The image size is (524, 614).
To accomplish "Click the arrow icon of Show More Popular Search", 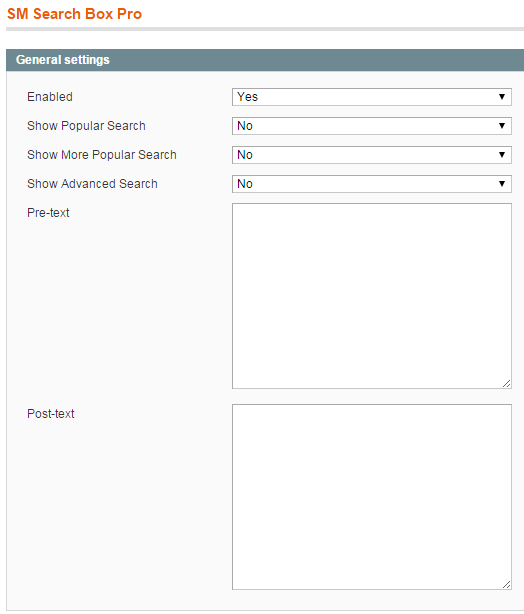I will tap(502, 155).
